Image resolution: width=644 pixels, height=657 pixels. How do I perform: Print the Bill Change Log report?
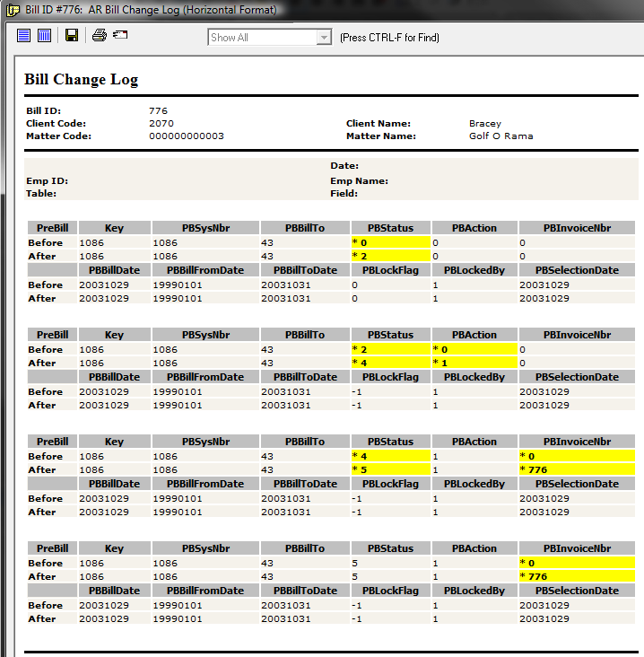[100, 36]
